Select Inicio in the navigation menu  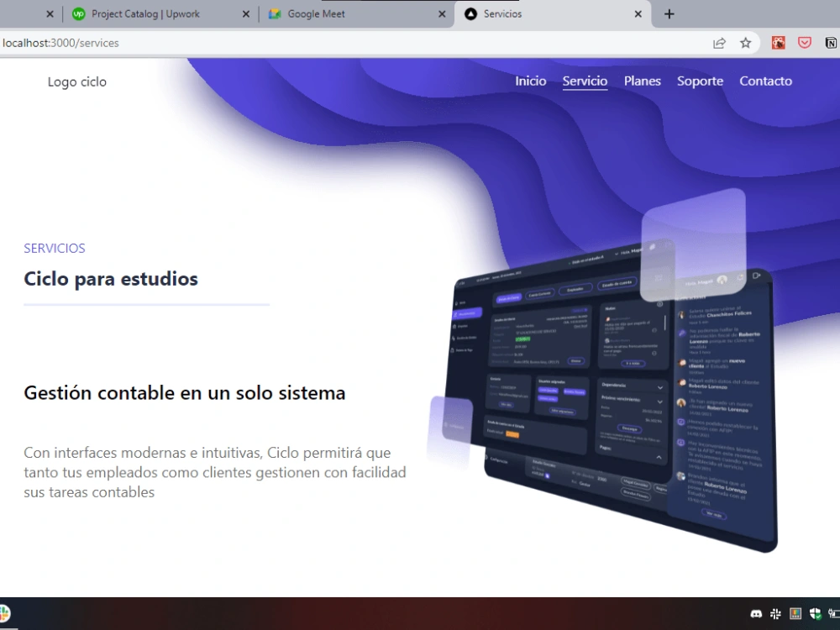click(530, 81)
